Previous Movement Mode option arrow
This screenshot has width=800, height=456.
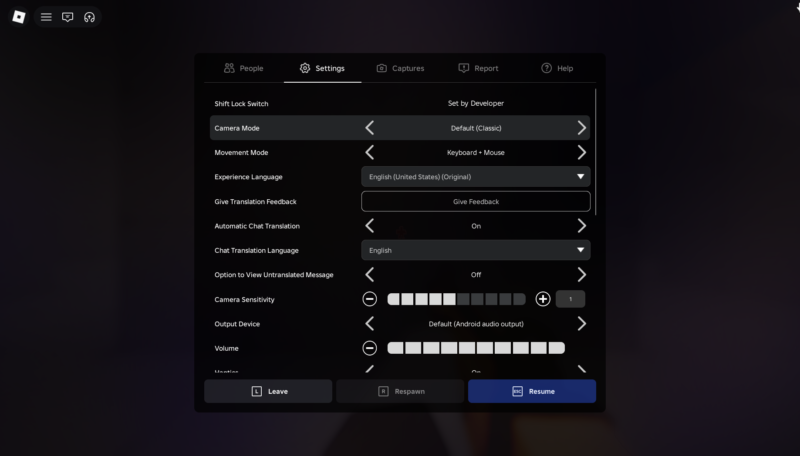tap(370, 153)
